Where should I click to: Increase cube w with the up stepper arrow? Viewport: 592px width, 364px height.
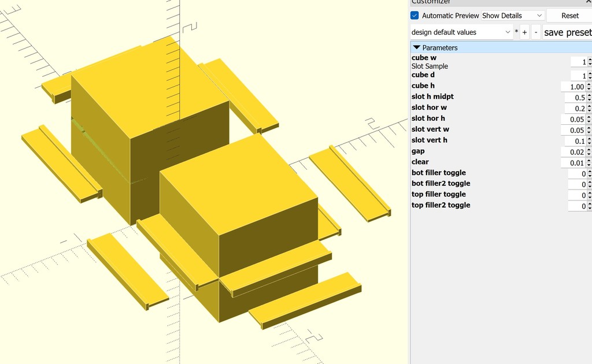click(x=589, y=60)
